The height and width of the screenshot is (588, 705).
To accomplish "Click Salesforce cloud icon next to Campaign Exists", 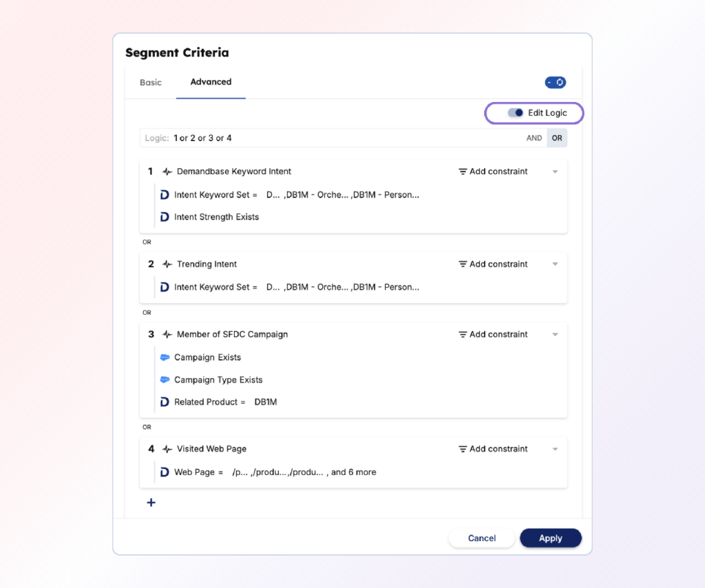I will pos(165,357).
